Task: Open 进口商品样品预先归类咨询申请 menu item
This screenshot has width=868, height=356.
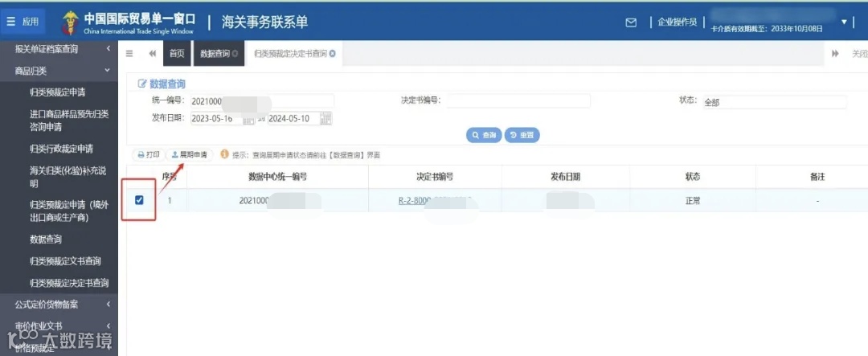Action: coord(69,121)
